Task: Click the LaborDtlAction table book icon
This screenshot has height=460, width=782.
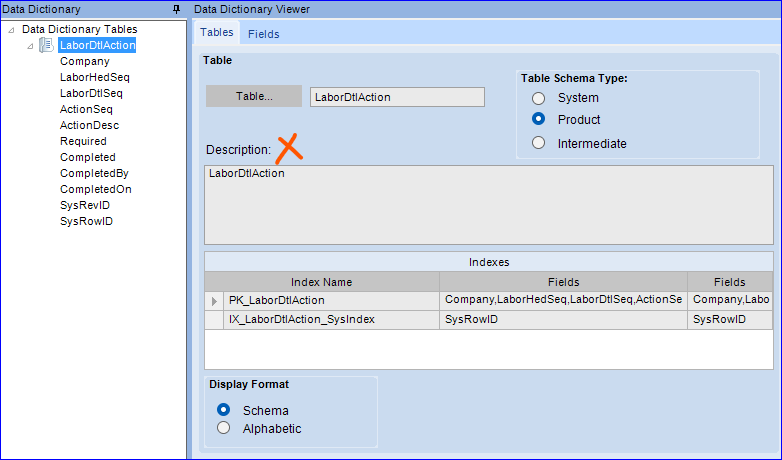Action: click(x=46, y=45)
